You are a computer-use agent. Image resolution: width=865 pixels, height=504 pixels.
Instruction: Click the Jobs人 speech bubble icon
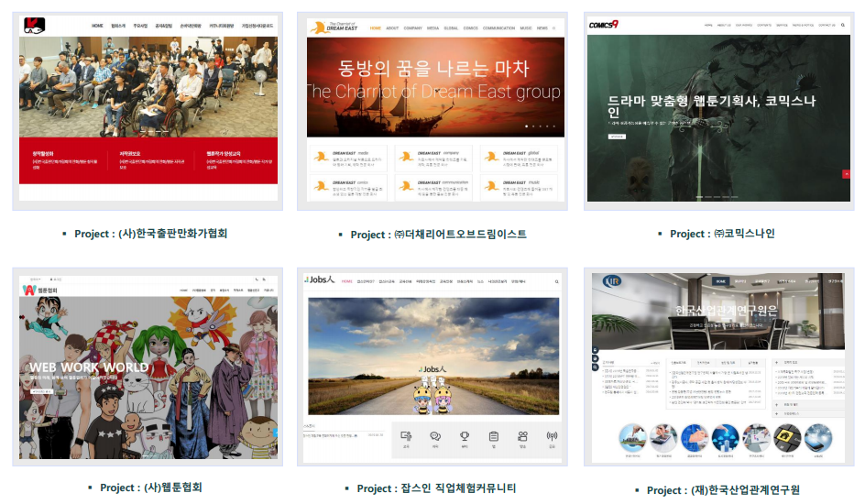435,436
